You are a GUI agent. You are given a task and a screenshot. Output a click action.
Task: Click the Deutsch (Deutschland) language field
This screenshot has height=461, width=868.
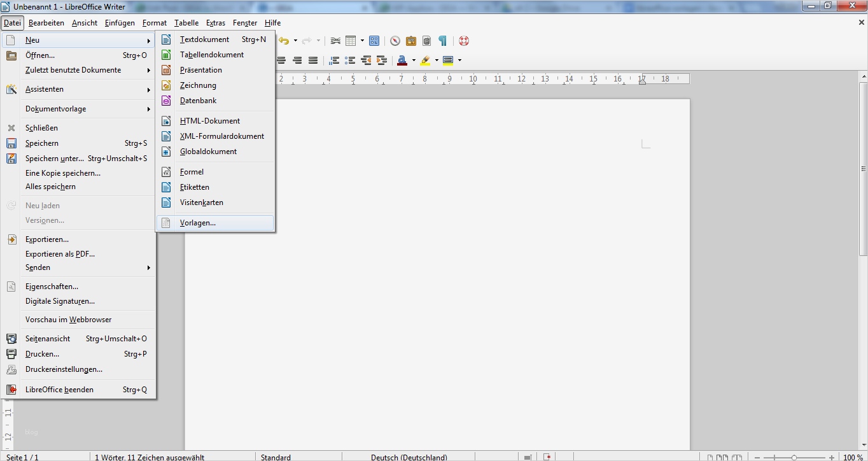(x=409, y=457)
